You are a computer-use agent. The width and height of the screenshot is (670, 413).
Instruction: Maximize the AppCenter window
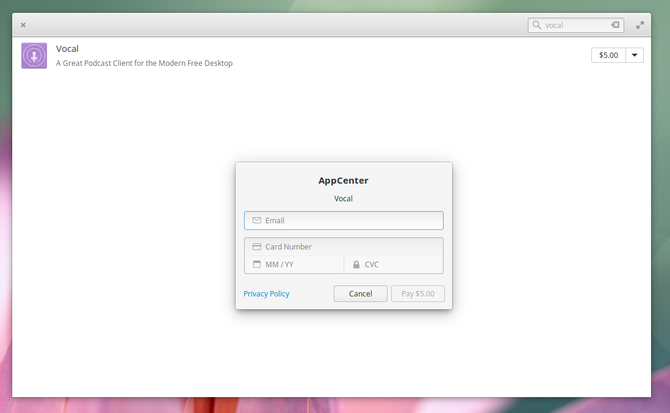pos(640,25)
